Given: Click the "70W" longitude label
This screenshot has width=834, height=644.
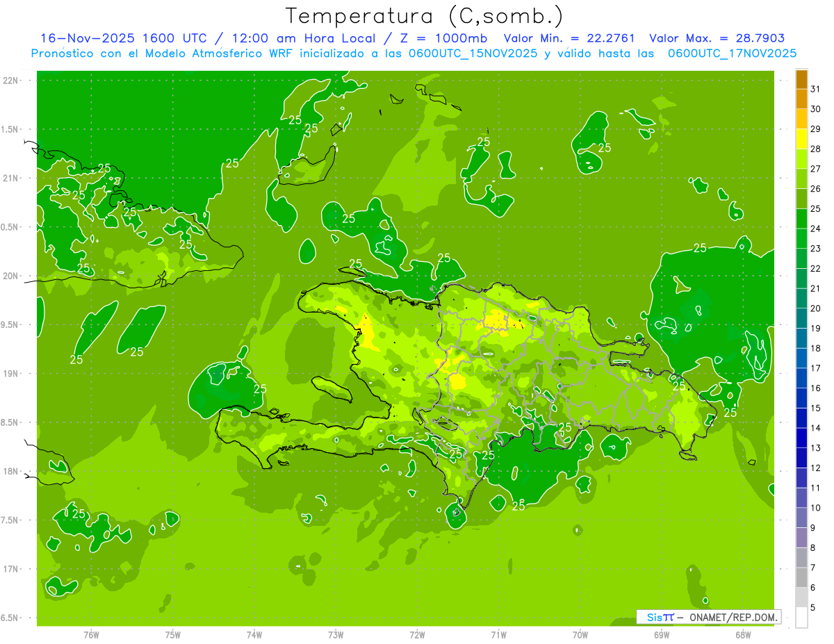Looking at the screenshot, I should point(580,635).
